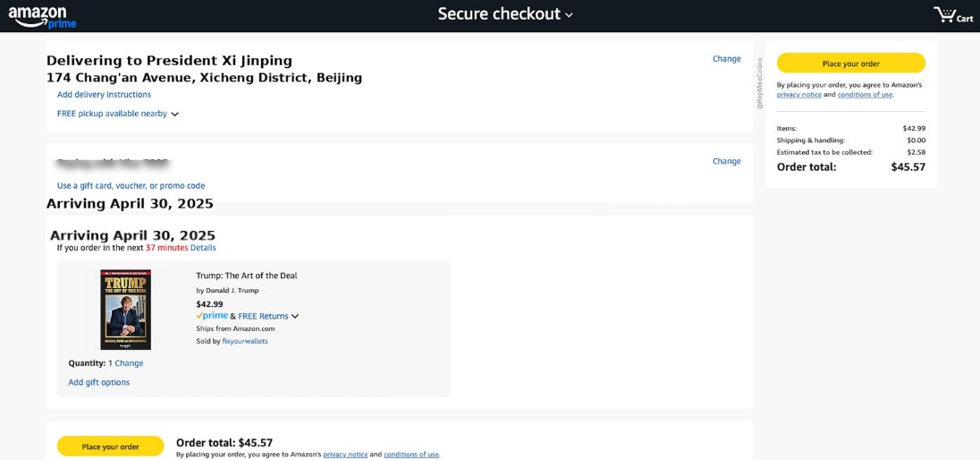980x460 pixels.
Task: Click the bottom Place your order button
Action: point(110,447)
